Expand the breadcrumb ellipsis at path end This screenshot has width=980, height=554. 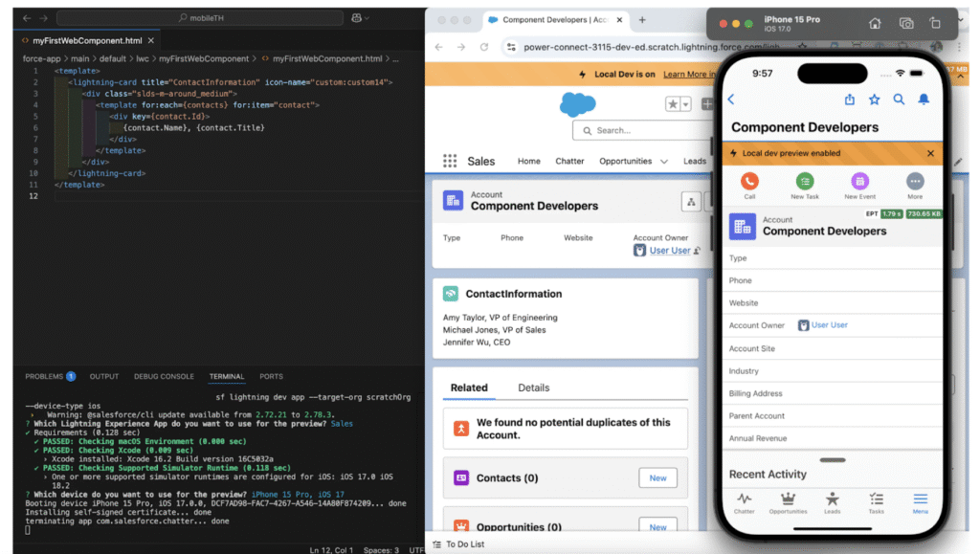click(x=395, y=58)
